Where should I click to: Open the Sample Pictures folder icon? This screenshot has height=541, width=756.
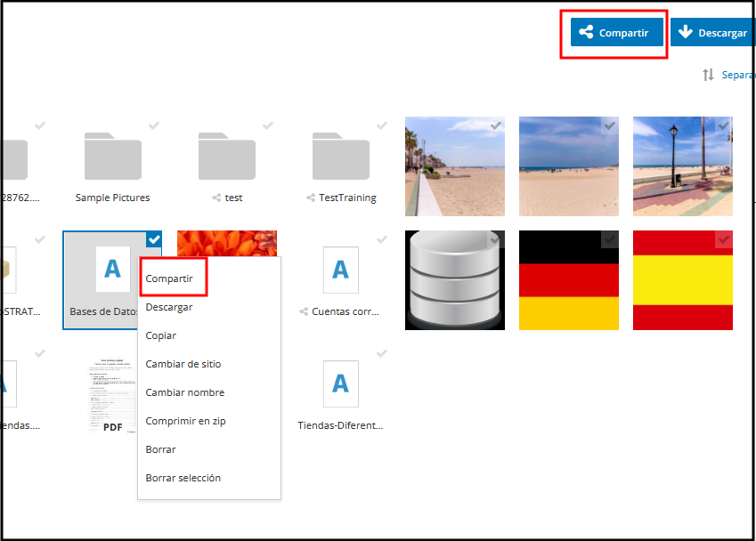pos(113,157)
